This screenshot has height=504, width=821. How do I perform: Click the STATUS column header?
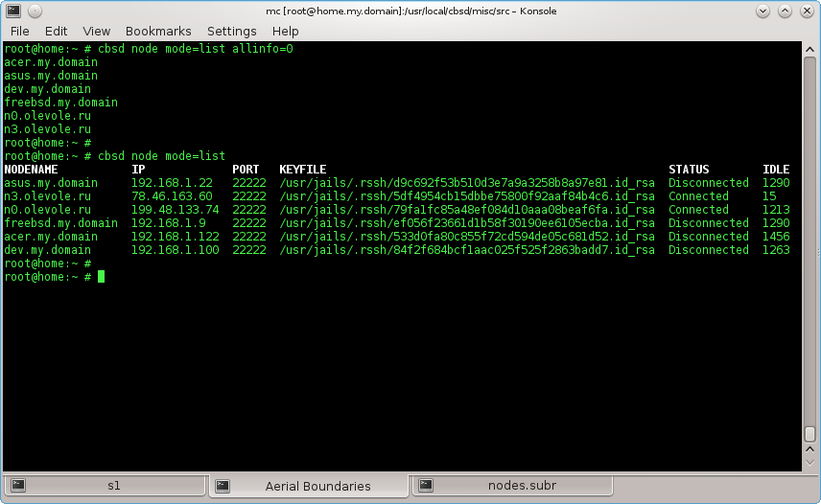pyautogui.click(x=689, y=170)
